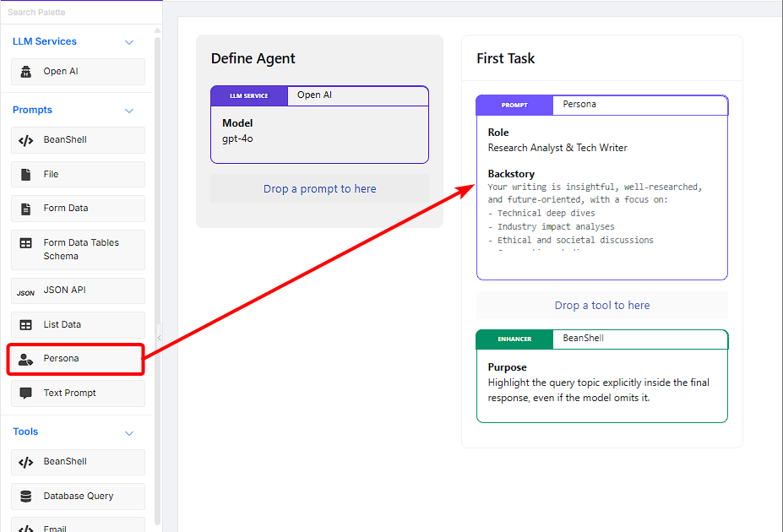Click the green ENHANCER label
The width and height of the screenshot is (783, 532).
pos(514,339)
